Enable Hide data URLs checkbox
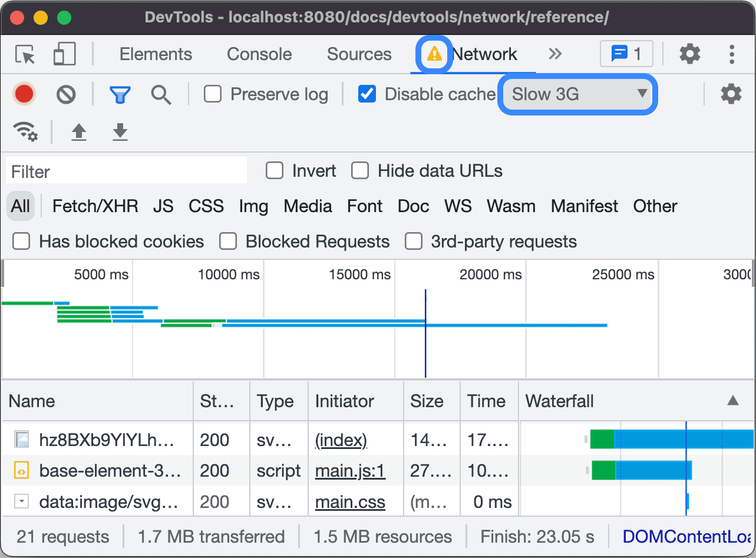This screenshot has width=756, height=558. click(360, 171)
